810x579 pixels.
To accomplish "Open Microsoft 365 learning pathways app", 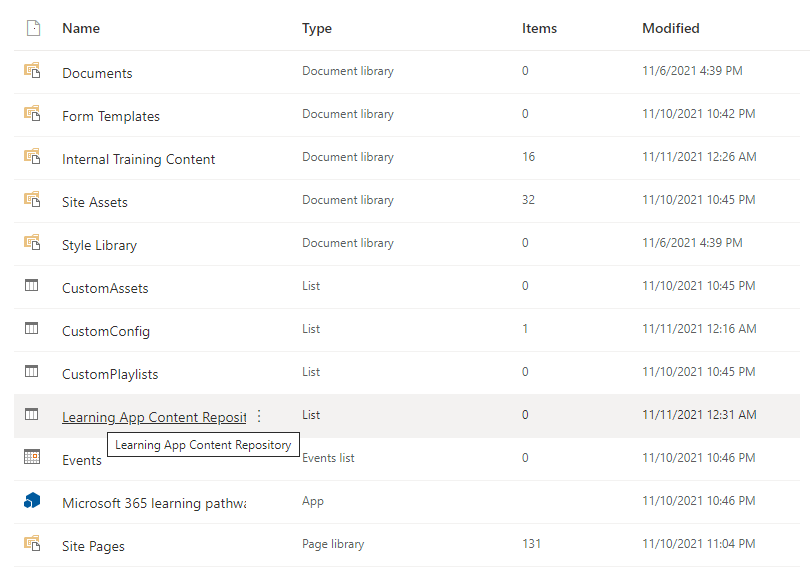I will [154, 504].
